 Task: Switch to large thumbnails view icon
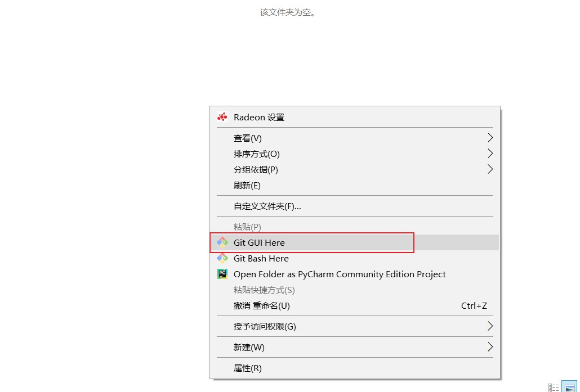click(x=570, y=388)
